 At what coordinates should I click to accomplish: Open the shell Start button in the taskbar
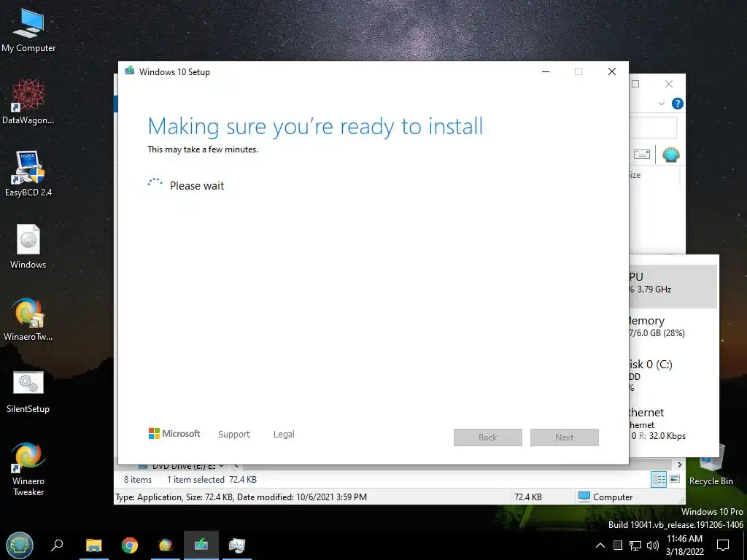[20, 545]
